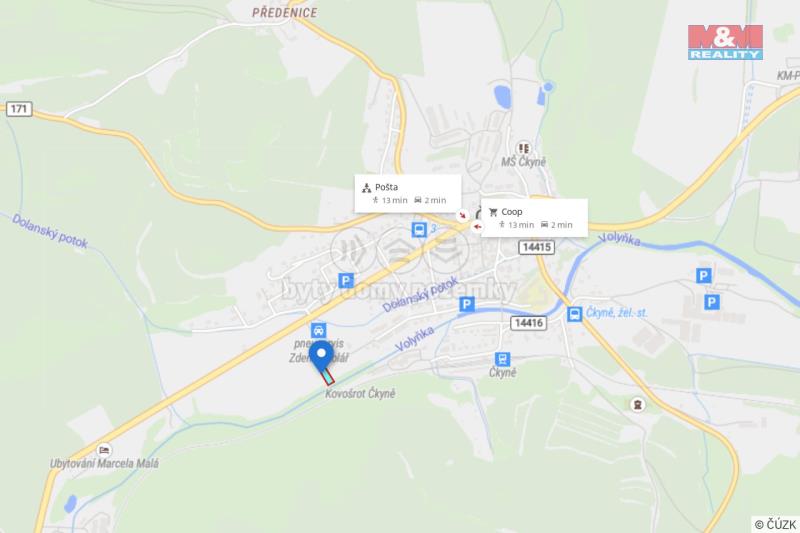
Task: Click the M&M Reality logo
Action: [725, 42]
